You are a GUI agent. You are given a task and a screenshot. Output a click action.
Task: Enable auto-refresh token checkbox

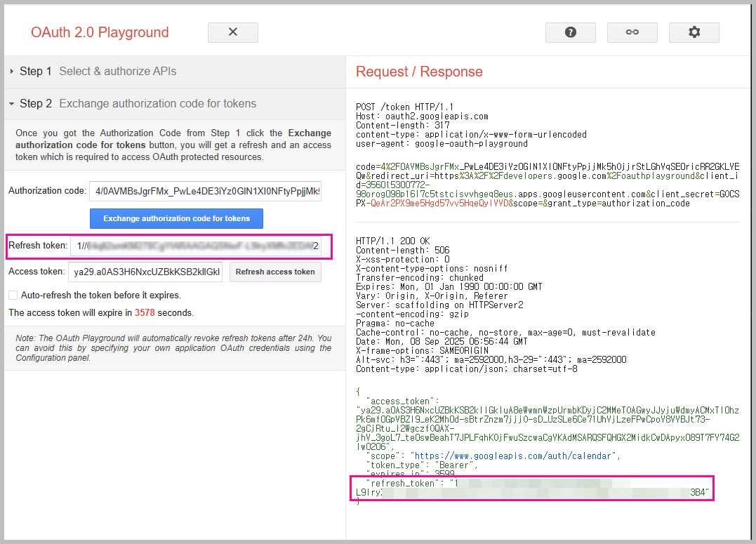pyautogui.click(x=13, y=296)
